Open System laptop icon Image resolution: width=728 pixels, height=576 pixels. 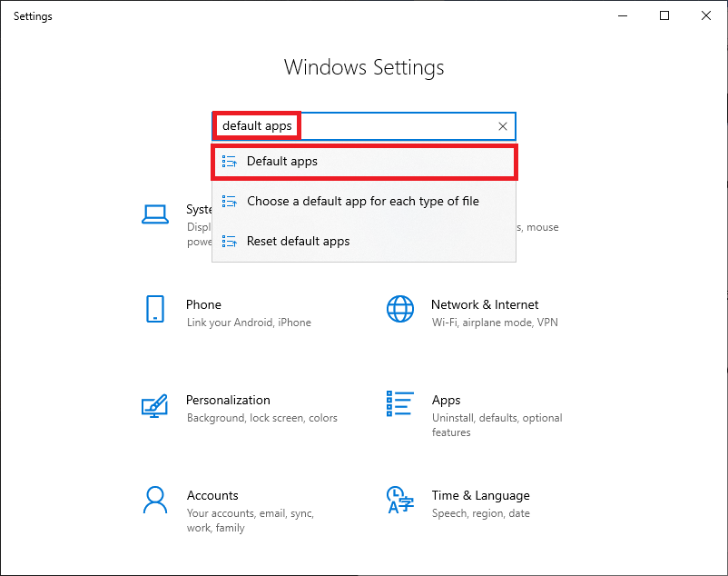155,214
